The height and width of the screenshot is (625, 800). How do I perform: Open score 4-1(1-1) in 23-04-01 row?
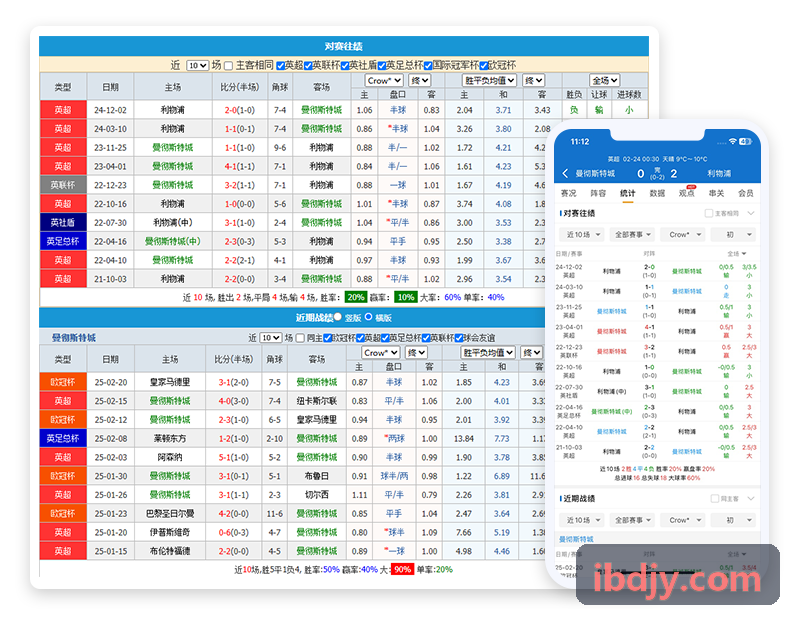point(240,166)
